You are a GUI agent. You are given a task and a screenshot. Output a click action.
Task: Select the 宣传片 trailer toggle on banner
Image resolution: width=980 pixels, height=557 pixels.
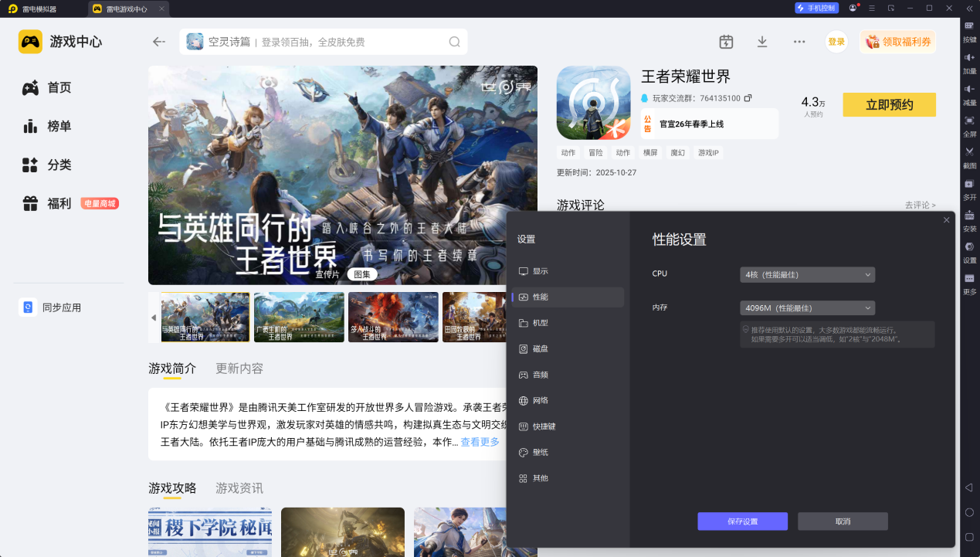coord(327,274)
